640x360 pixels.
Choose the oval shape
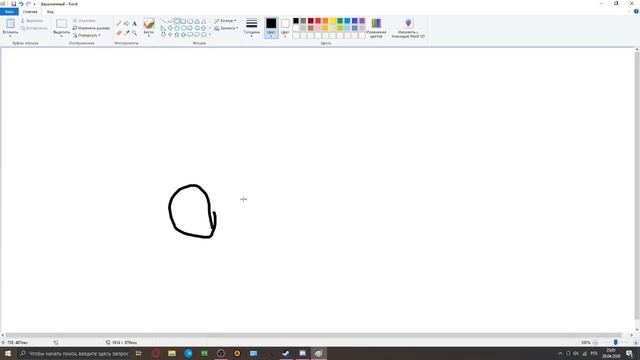pos(177,21)
